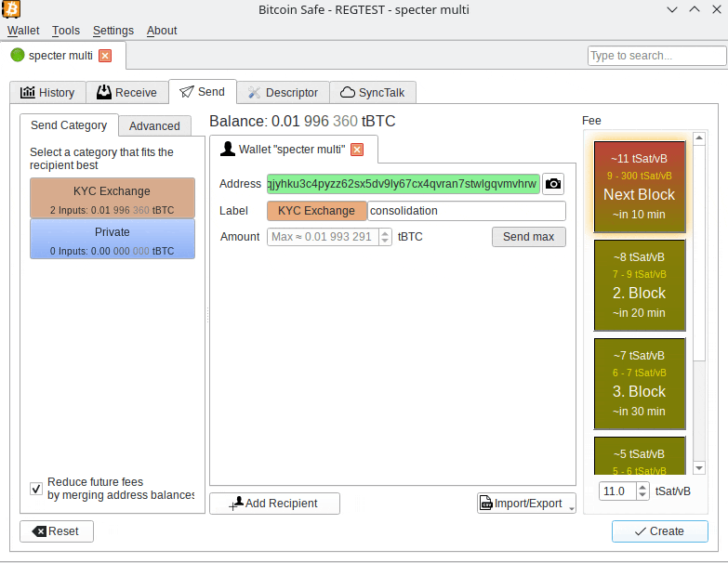
Task: Click the green Address input field
Action: pos(403,184)
